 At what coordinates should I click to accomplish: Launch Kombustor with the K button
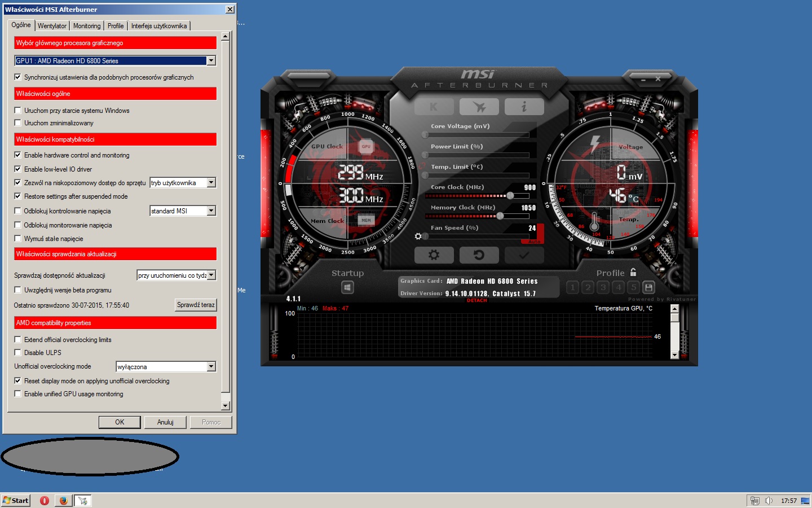point(434,107)
